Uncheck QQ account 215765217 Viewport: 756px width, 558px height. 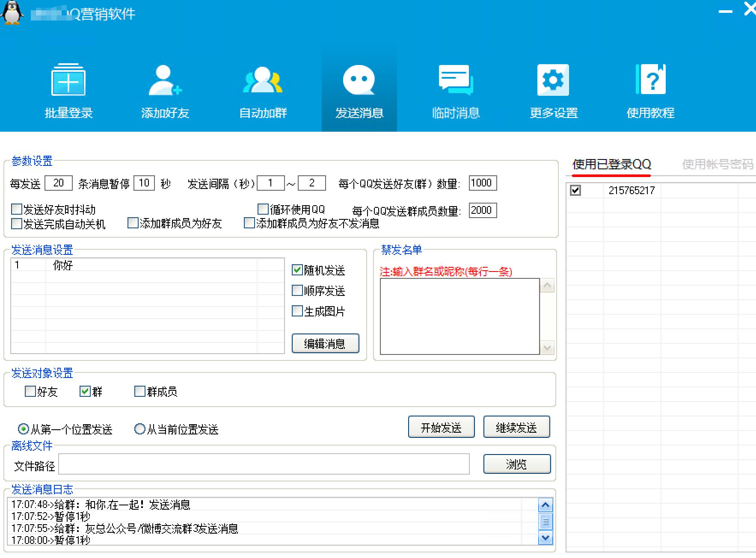tap(575, 190)
